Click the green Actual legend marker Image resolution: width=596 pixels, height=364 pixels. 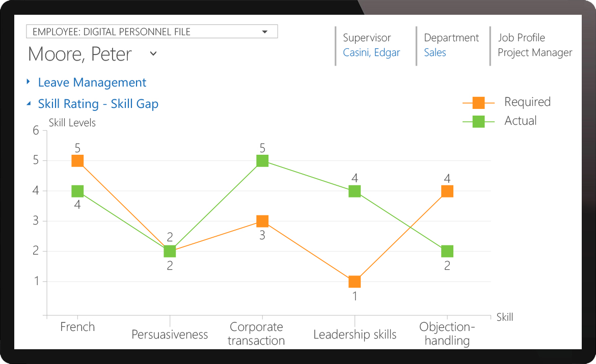pyautogui.click(x=478, y=121)
